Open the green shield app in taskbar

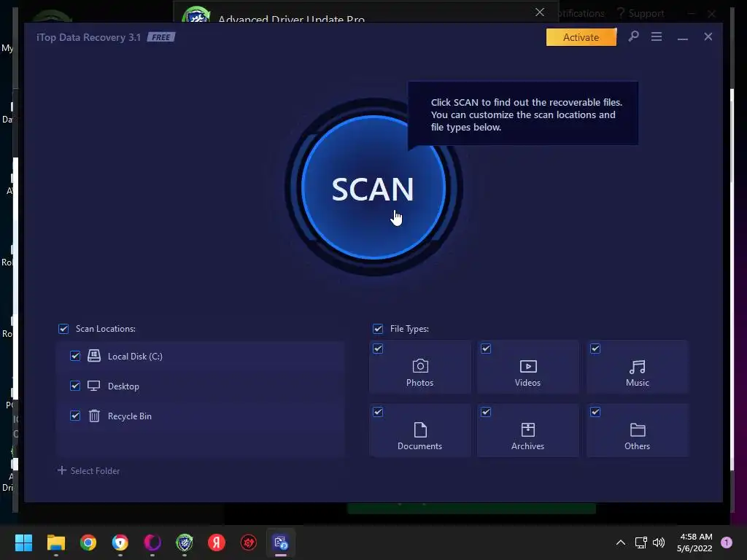tap(185, 542)
